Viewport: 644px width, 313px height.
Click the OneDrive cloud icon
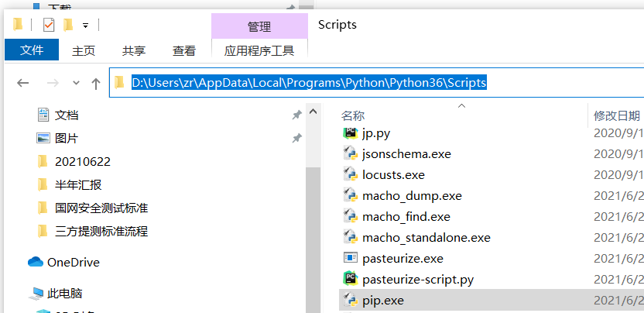coord(36,262)
